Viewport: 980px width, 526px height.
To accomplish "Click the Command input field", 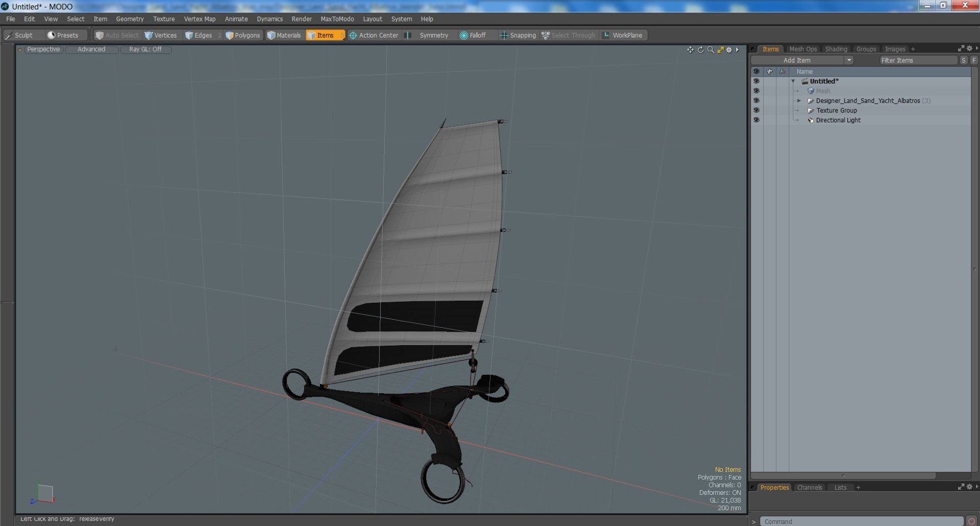I will (x=862, y=521).
